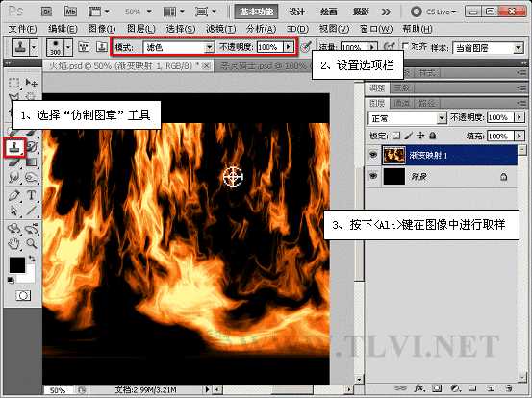Add layer style fx at panel bottom
Screen dimensions: 532x398
tap(419, 387)
